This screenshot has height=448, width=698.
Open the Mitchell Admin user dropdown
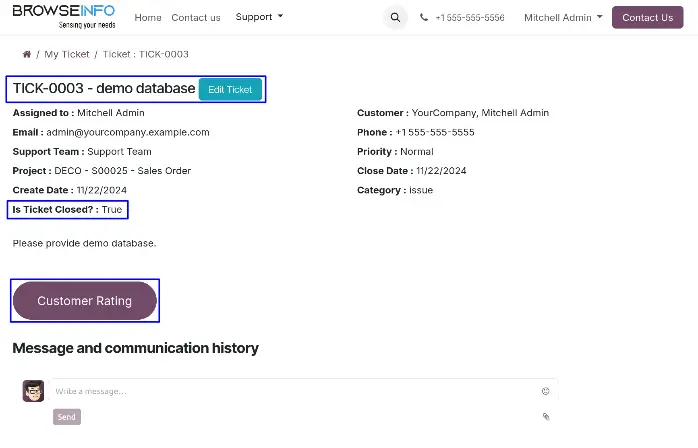[563, 17]
